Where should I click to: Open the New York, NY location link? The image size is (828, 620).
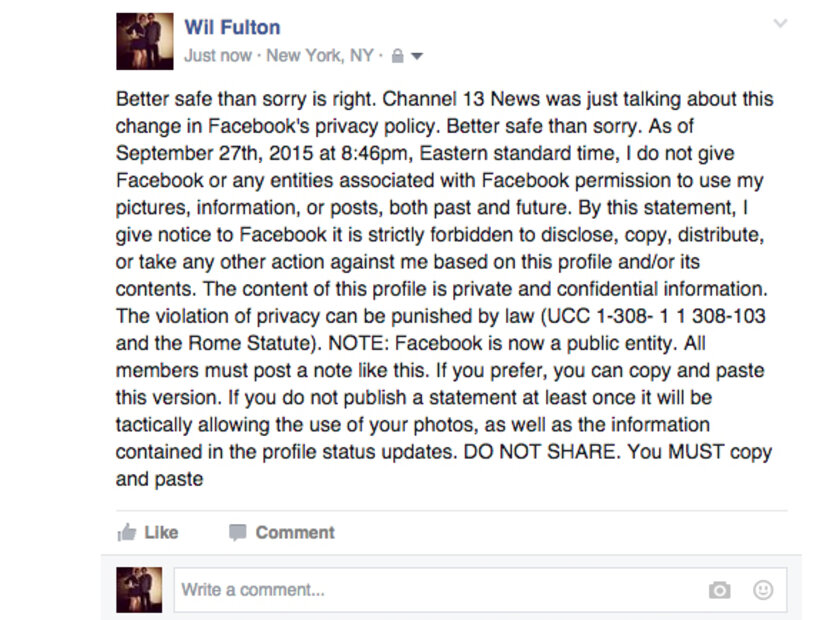[319, 56]
